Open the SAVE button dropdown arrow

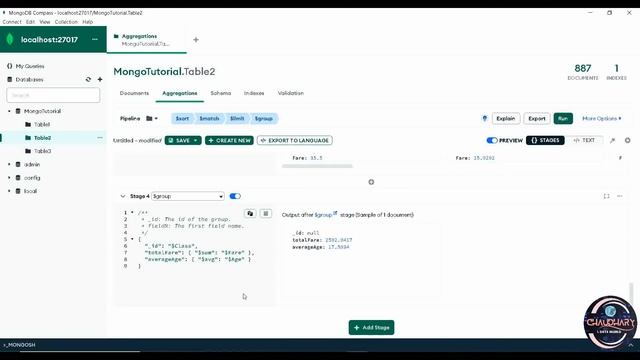(196, 140)
